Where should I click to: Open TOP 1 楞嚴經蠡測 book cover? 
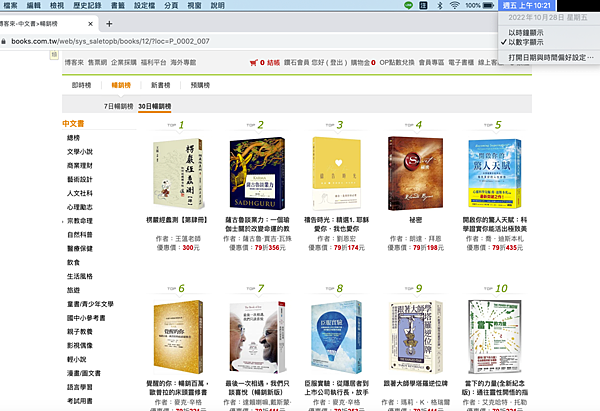[178, 173]
